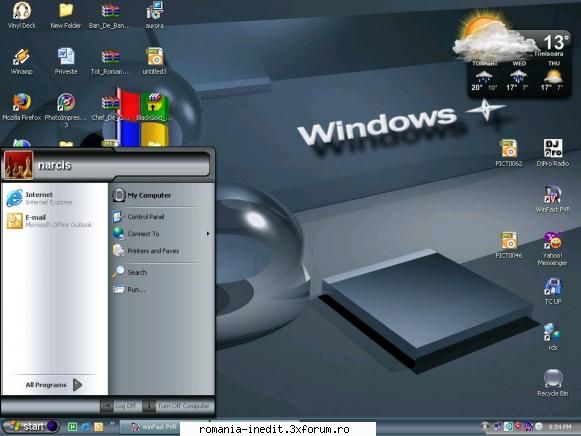Image resolution: width=581 pixels, height=436 pixels.
Task: Select the THU forecast in weather widget
Action: [x=553, y=77]
